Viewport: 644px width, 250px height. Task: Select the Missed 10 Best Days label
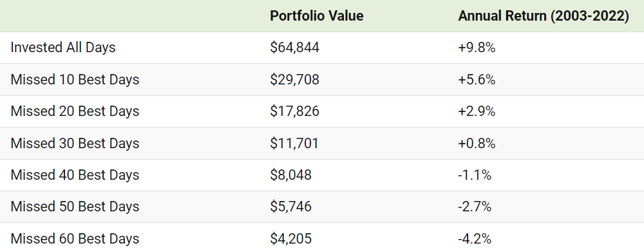coord(75,79)
